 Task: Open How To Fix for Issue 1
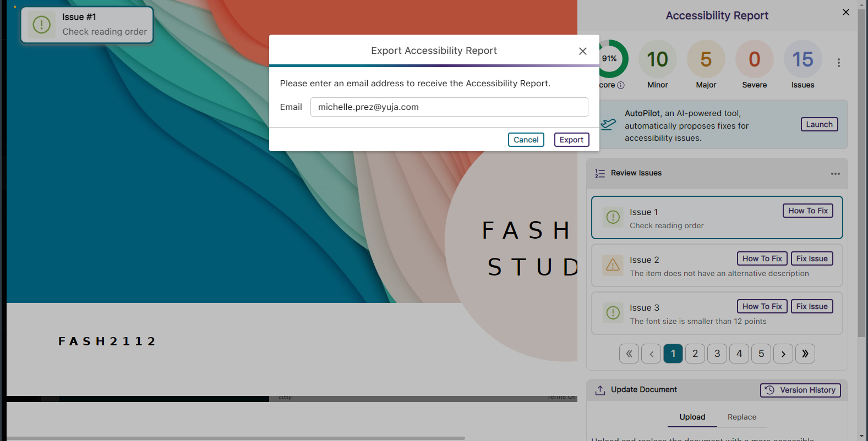807,211
